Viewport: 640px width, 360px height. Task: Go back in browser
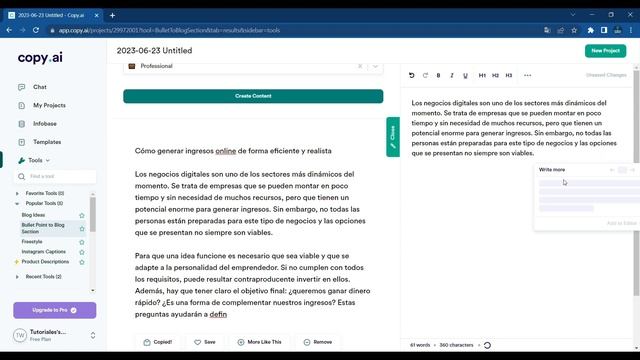coord(9,30)
